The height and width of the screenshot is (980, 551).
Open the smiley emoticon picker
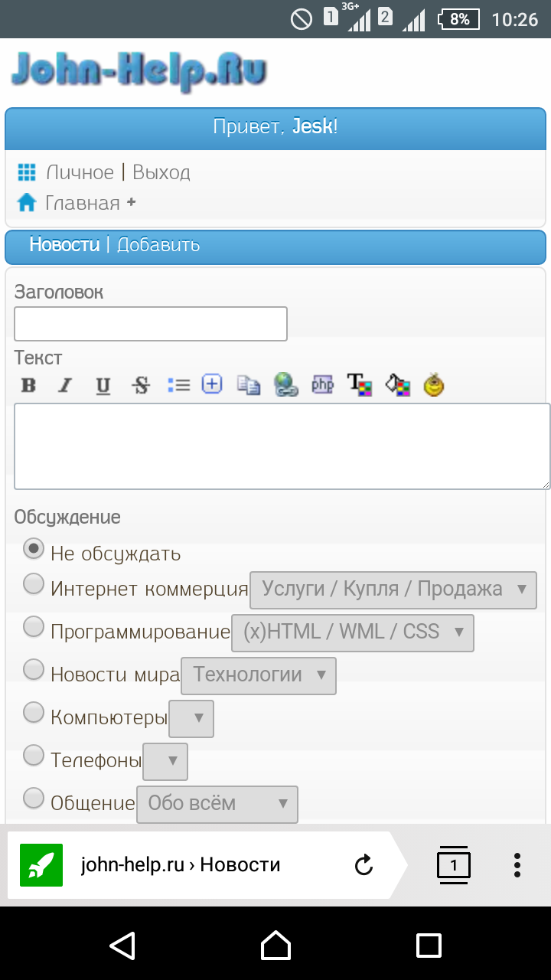click(434, 384)
